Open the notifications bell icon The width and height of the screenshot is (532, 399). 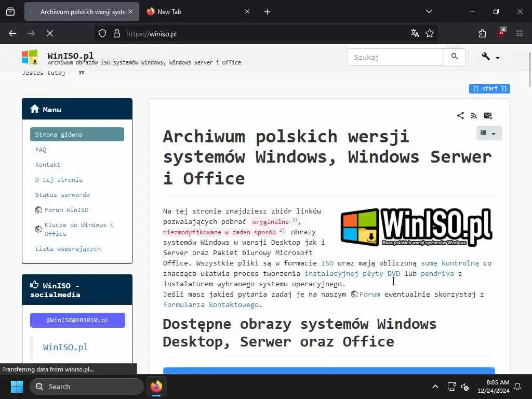pos(518,387)
